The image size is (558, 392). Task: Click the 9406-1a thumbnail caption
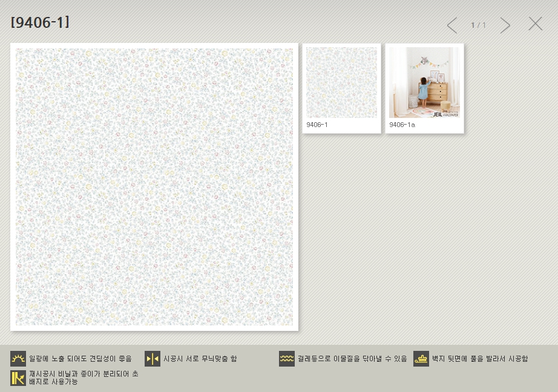coord(402,125)
